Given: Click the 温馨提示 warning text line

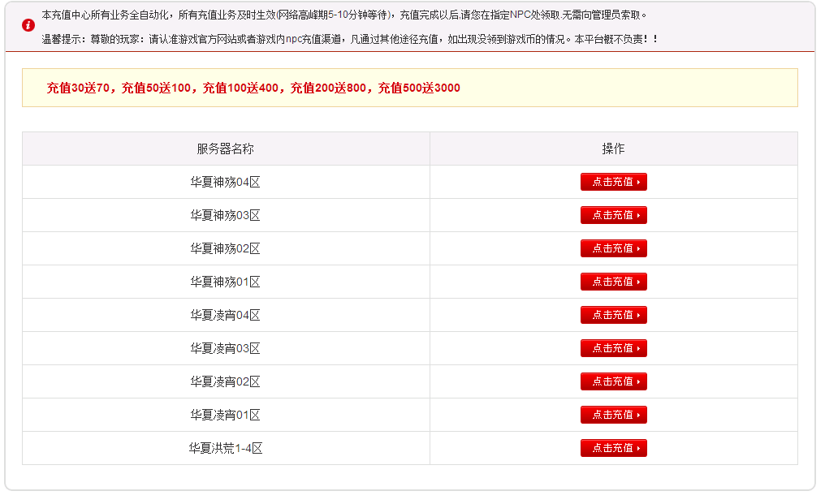Looking at the screenshot, I should (349, 39).
